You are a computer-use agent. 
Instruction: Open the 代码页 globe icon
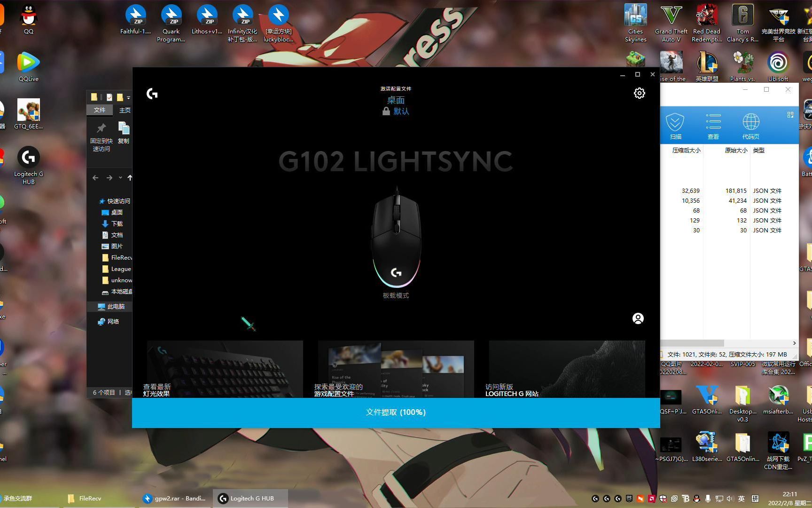click(x=750, y=123)
